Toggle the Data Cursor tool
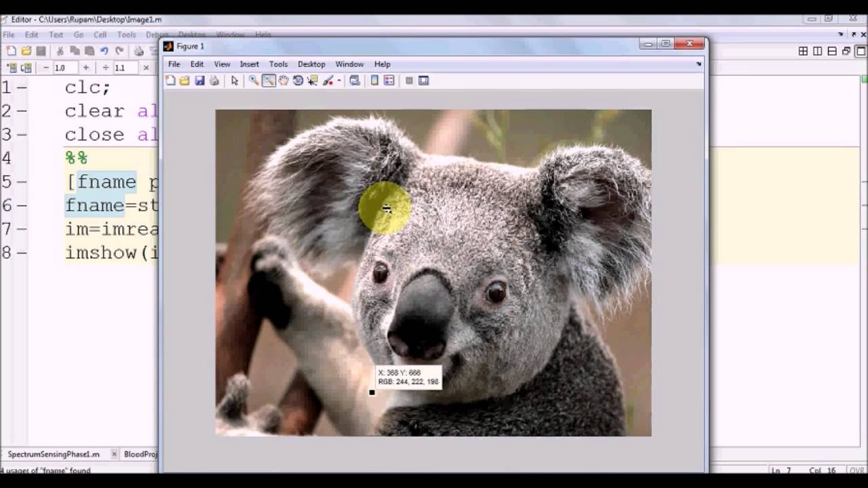 coord(313,81)
